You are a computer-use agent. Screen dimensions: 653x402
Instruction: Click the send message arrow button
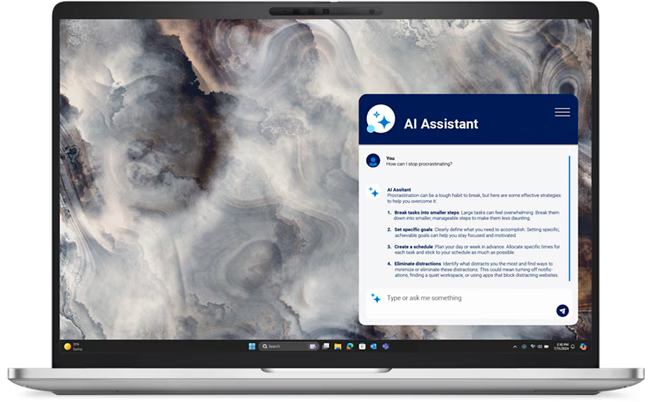click(x=562, y=311)
